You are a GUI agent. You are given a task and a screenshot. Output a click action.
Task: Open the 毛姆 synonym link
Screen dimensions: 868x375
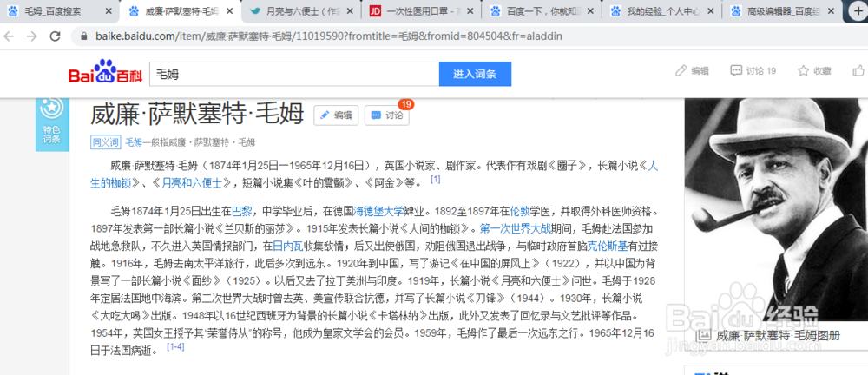point(134,142)
